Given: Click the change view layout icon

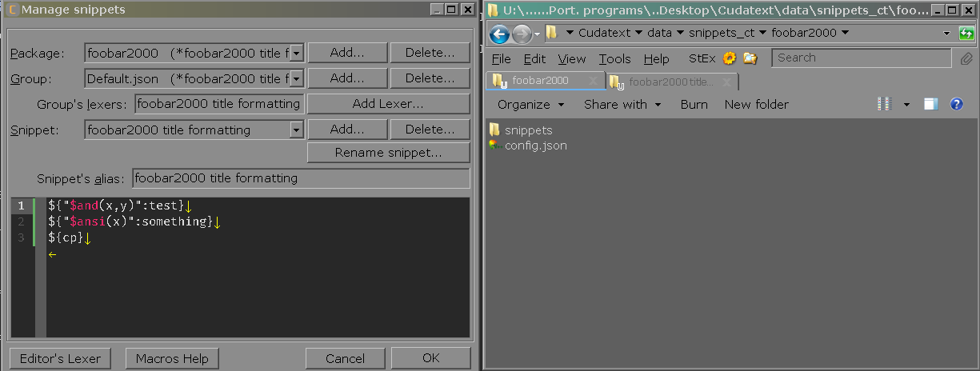Looking at the screenshot, I should tap(884, 105).
